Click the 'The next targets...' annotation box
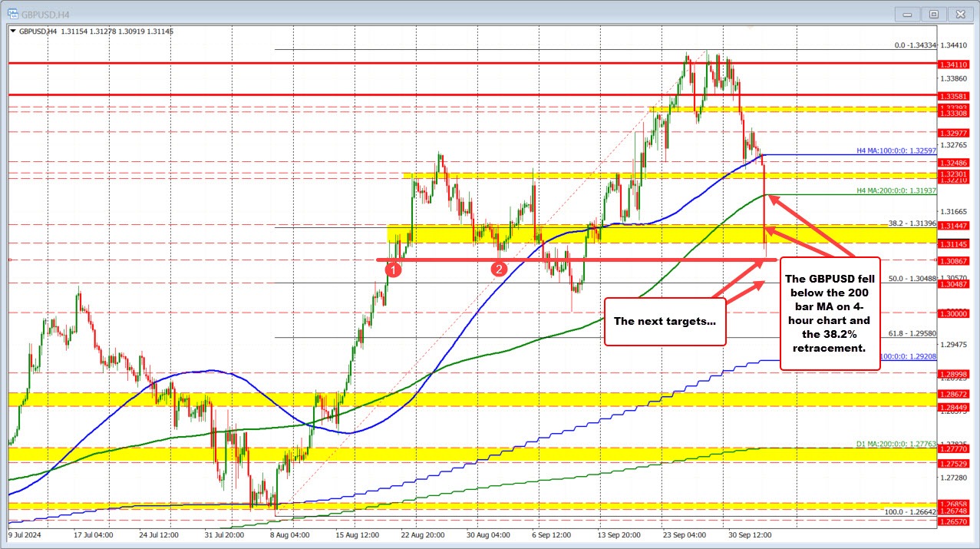Image resolution: width=980 pixels, height=549 pixels. tap(665, 321)
